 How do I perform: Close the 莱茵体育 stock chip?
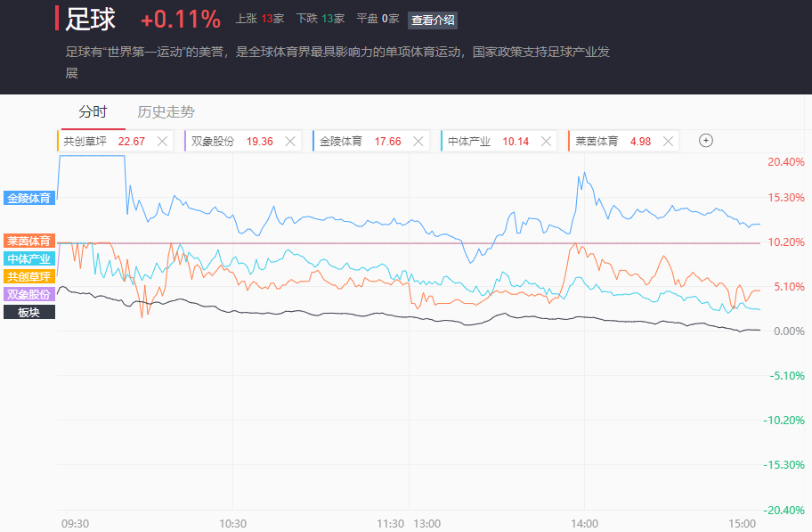(668, 141)
